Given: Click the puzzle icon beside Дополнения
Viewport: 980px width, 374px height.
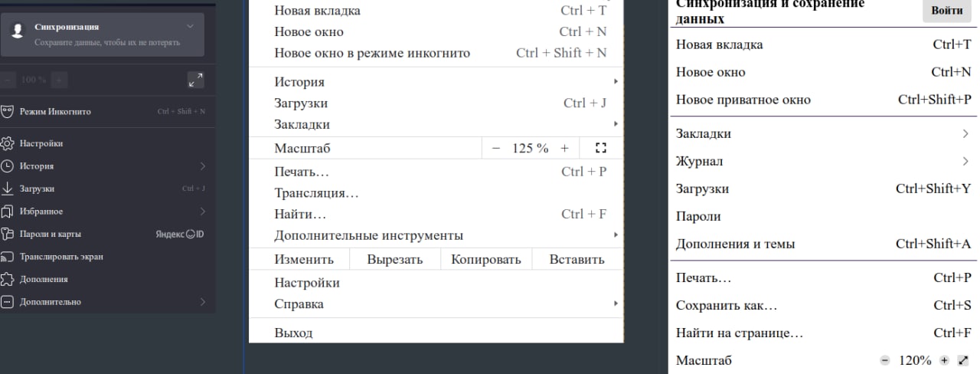Looking at the screenshot, I should point(8,279).
